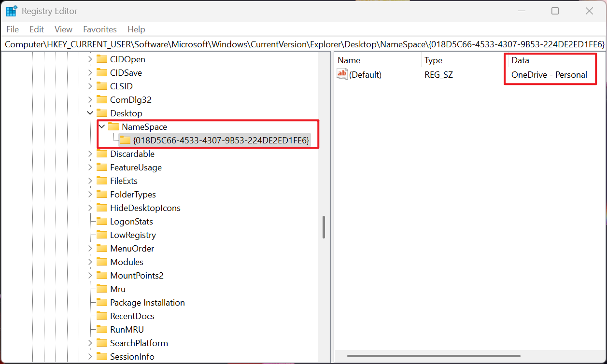Click the LowRegistry folder icon

pyautogui.click(x=101, y=235)
